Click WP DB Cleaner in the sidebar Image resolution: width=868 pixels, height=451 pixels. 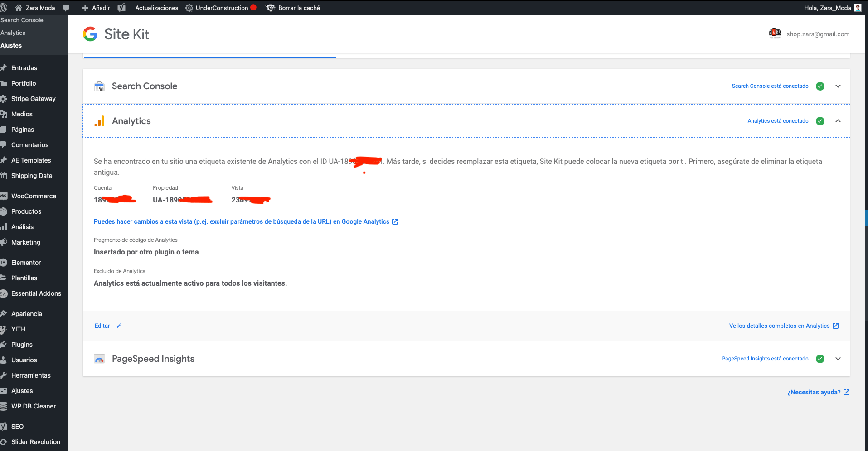(x=34, y=406)
